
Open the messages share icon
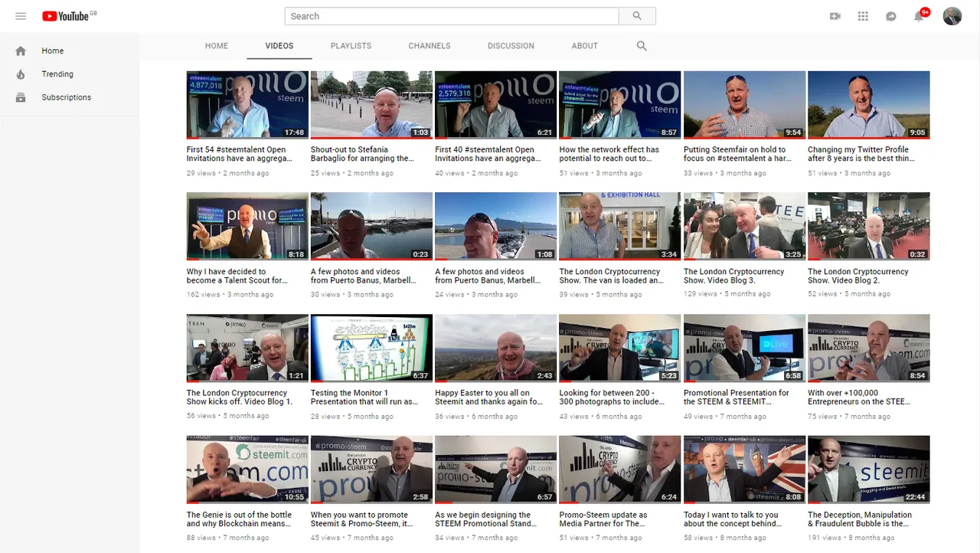tap(891, 16)
